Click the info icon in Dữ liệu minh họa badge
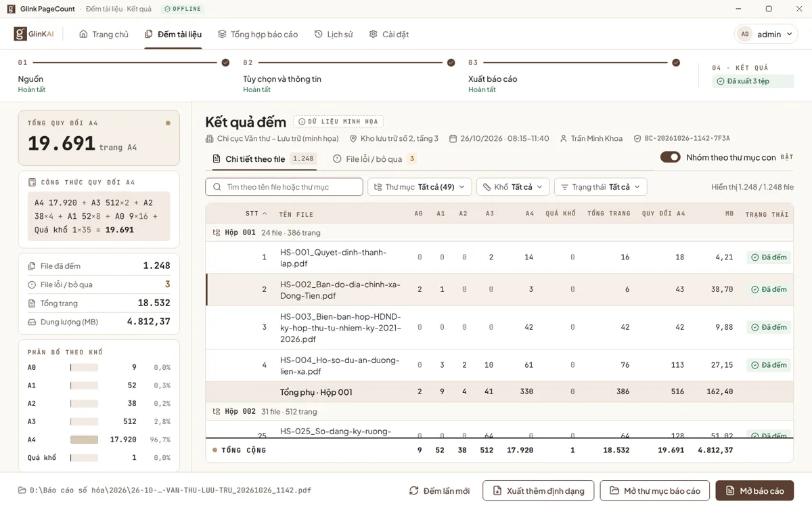The width and height of the screenshot is (812, 508). pyautogui.click(x=302, y=122)
